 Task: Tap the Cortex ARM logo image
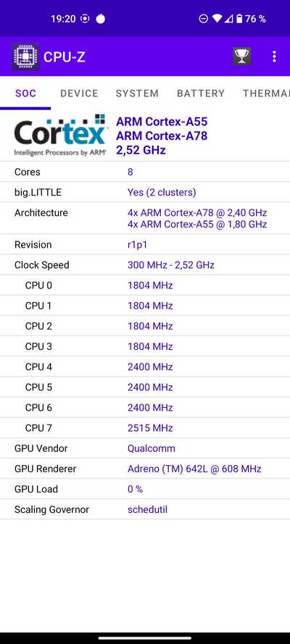point(60,135)
